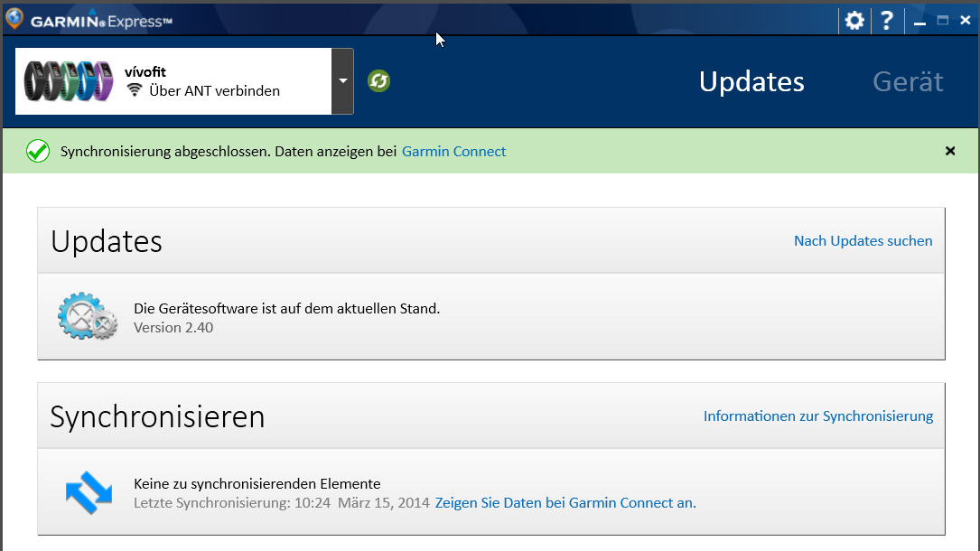Click Nach Updates suchen link
Image resolution: width=980 pixels, height=551 pixels.
863,241
